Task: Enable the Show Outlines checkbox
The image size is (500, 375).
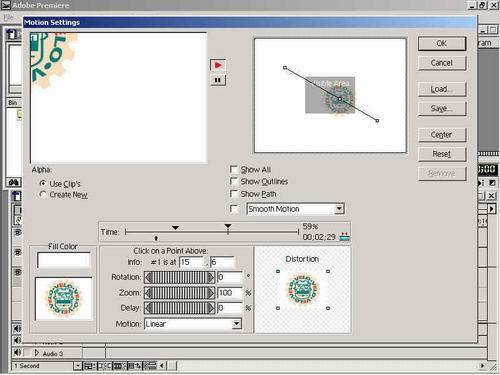Action: point(234,181)
